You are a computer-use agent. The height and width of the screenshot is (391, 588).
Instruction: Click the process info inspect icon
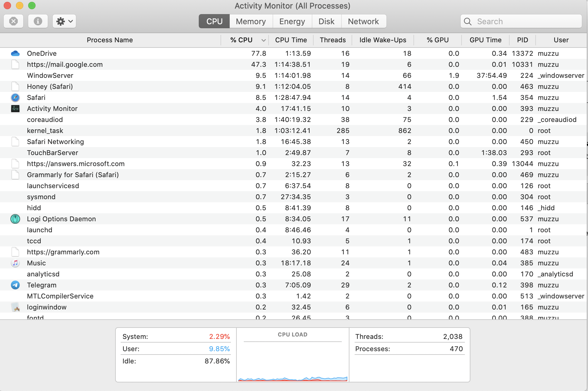pos(38,21)
